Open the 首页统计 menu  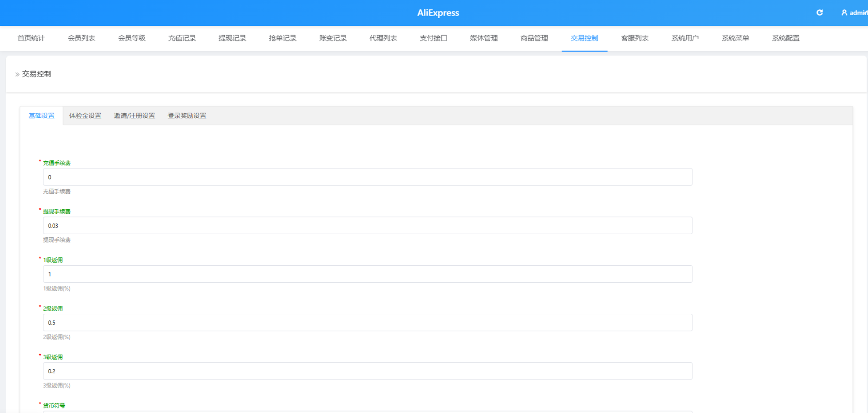31,38
